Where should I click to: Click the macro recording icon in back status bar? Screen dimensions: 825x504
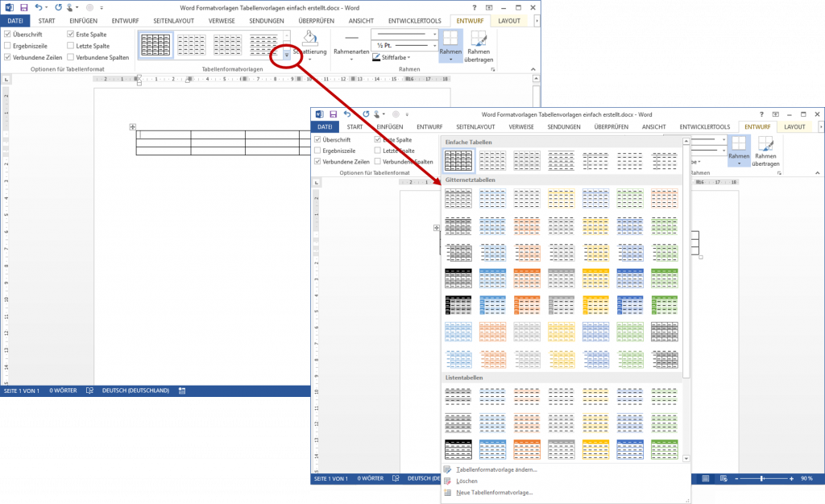(x=182, y=390)
